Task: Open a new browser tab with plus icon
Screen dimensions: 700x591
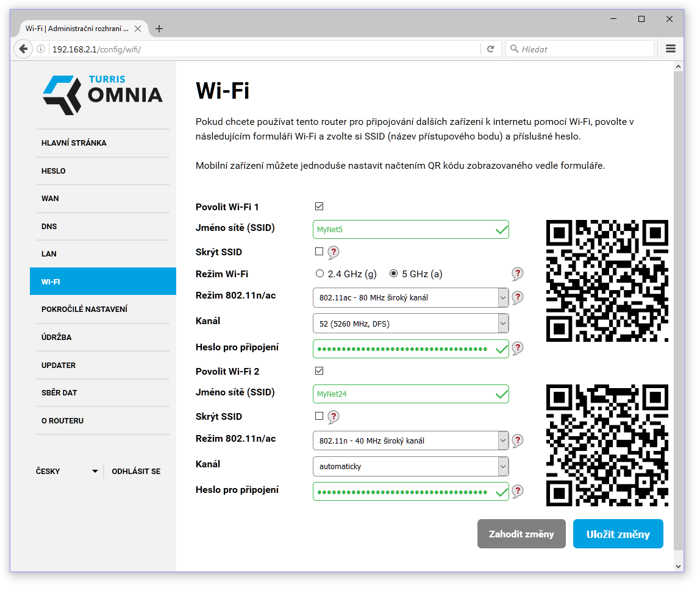Action: (x=159, y=29)
